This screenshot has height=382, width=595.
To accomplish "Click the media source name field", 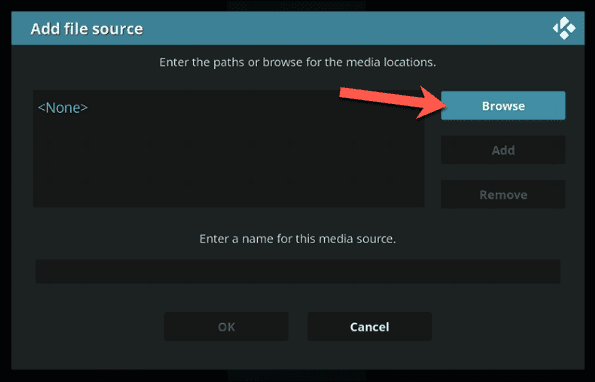I will [x=298, y=271].
